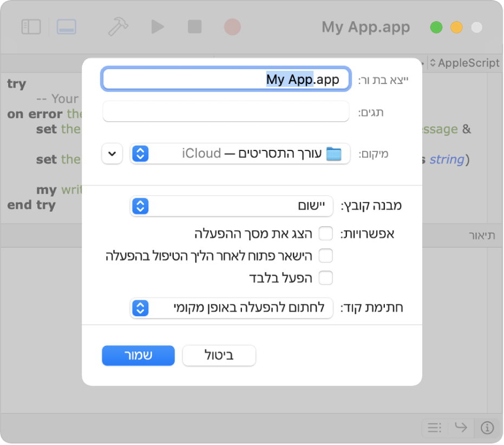The width and height of the screenshot is (504, 445).
Task: Run the script with play icon
Action: click(158, 27)
